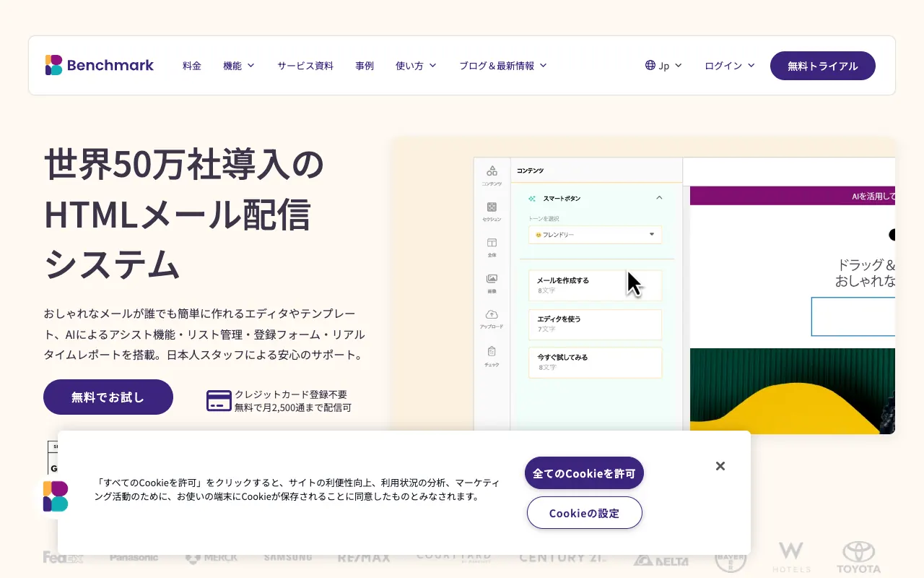Open the 事例 menu item
This screenshot has width=924, height=578.
(365, 66)
